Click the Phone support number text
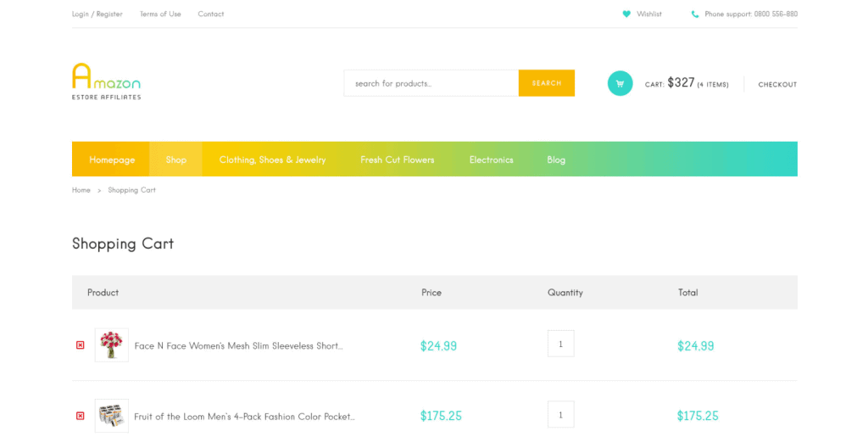868x448 pixels. 751,14
